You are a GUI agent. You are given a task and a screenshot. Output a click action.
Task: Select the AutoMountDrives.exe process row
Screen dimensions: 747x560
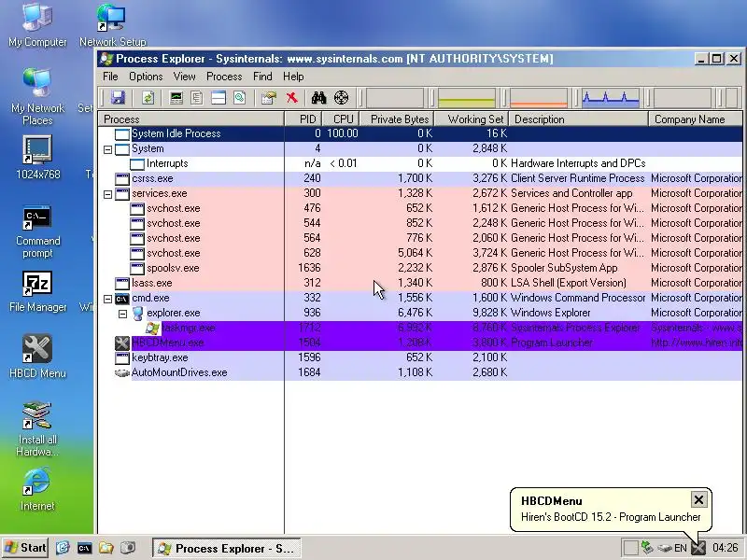pyautogui.click(x=420, y=372)
